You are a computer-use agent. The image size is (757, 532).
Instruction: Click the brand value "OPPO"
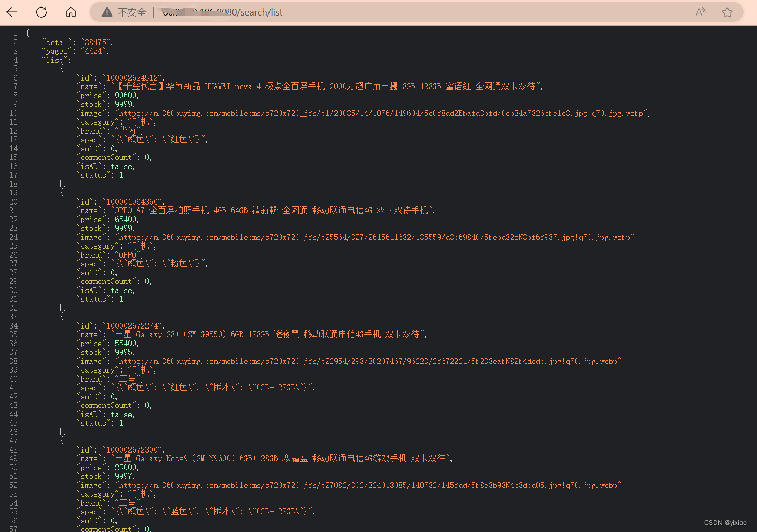pyautogui.click(x=127, y=255)
